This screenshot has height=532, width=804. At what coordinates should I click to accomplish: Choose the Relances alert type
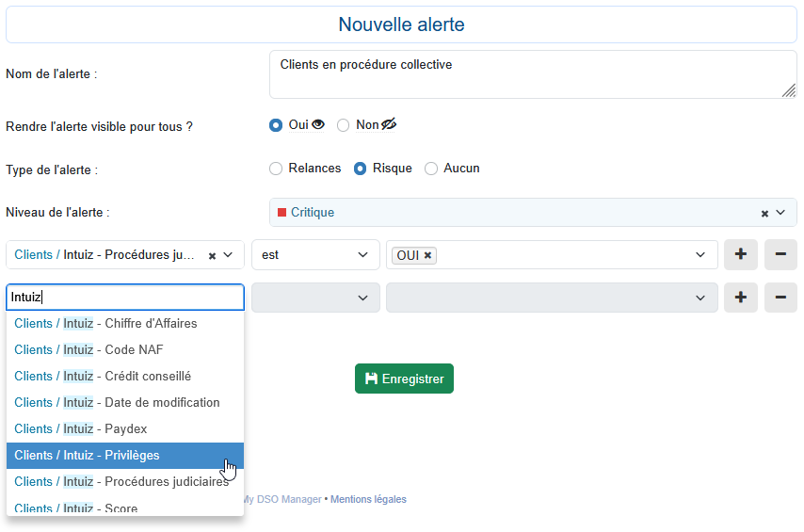(x=276, y=169)
